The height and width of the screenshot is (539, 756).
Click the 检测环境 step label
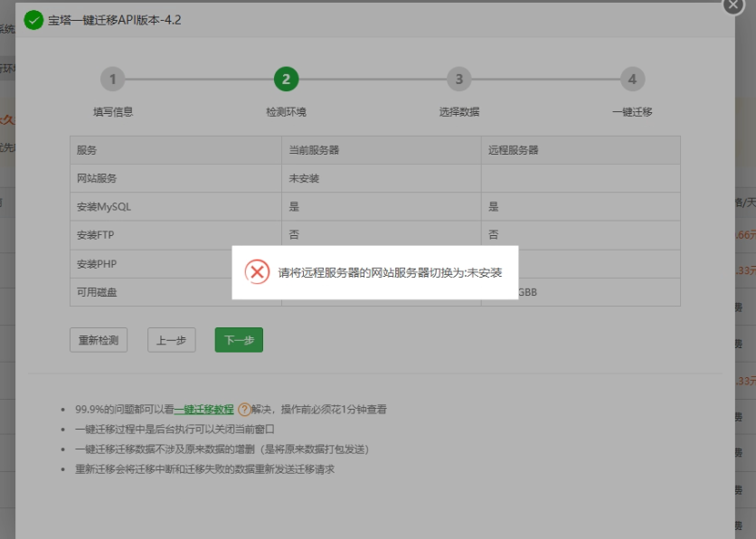[x=286, y=112]
